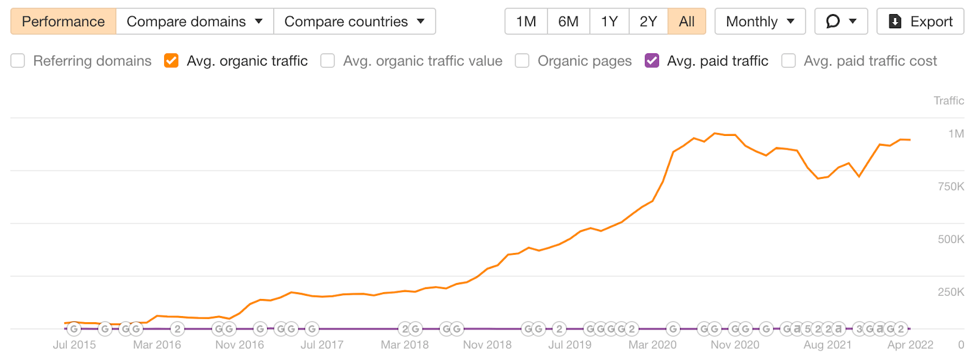
Task: Expand the Compare countries dropdown
Action: click(355, 21)
